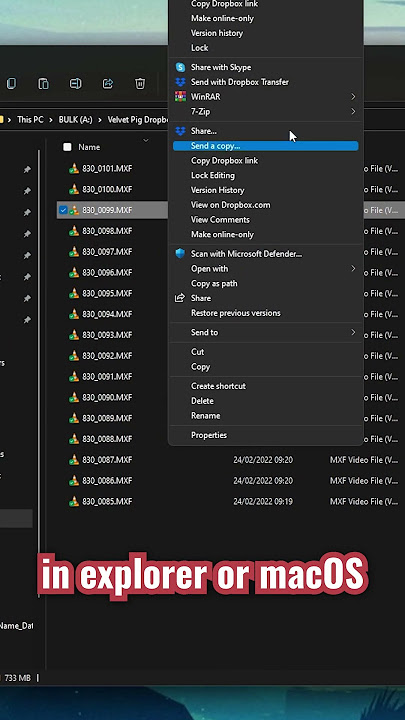Click date 24/02/2022 09:19 of 830_0085.MXF
Image resolution: width=405 pixels, height=720 pixels.
click(x=263, y=501)
